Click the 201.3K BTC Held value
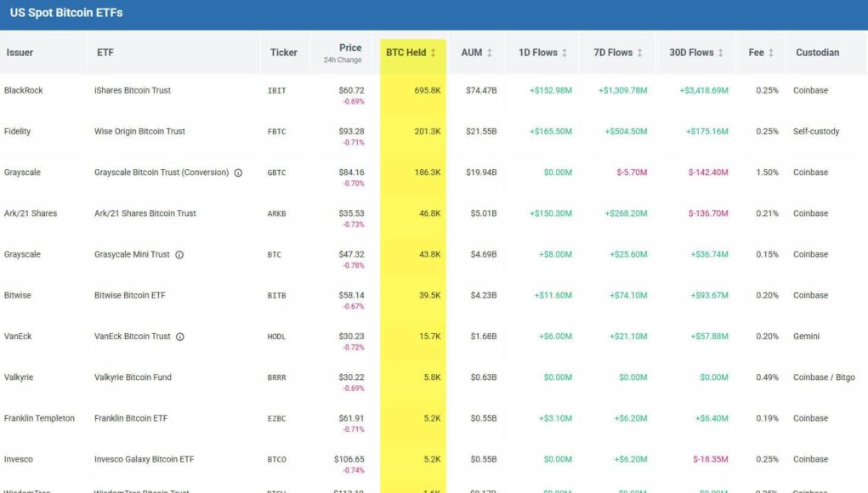 [x=428, y=131]
